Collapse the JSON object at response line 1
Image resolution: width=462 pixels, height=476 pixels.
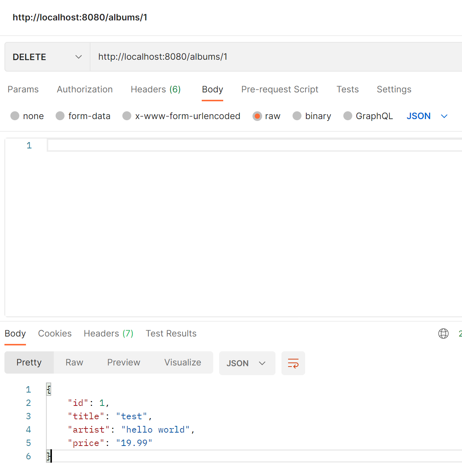pos(49,389)
